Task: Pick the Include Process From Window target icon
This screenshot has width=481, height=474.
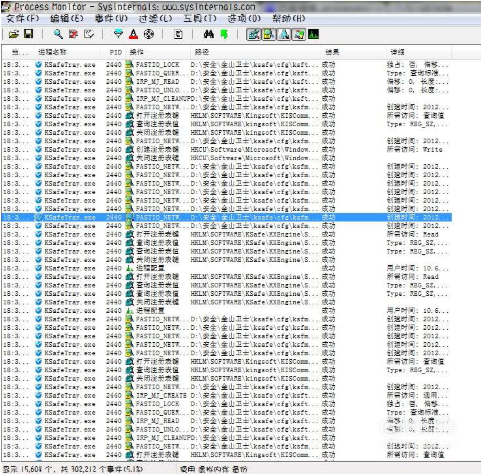Action: [x=149, y=34]
